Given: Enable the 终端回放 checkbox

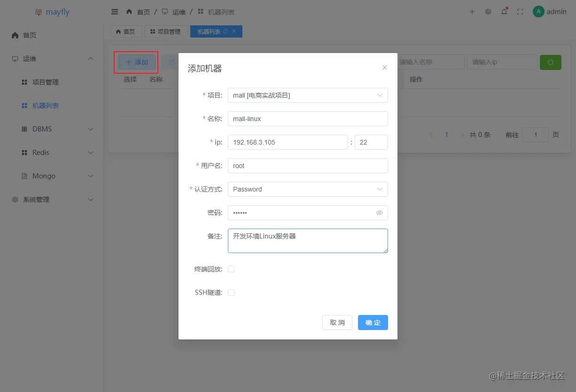Looking at the screenshot, I should [231, 269].
